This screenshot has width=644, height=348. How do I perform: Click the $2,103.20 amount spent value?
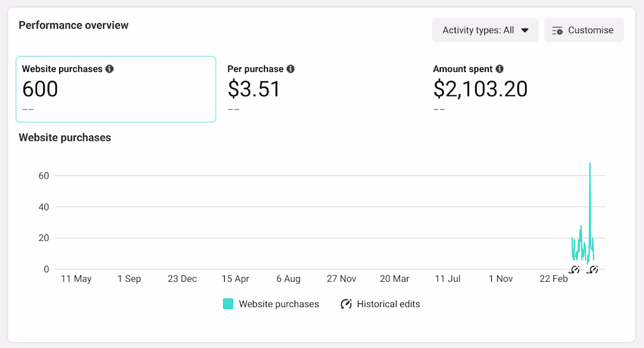[481, 89]
